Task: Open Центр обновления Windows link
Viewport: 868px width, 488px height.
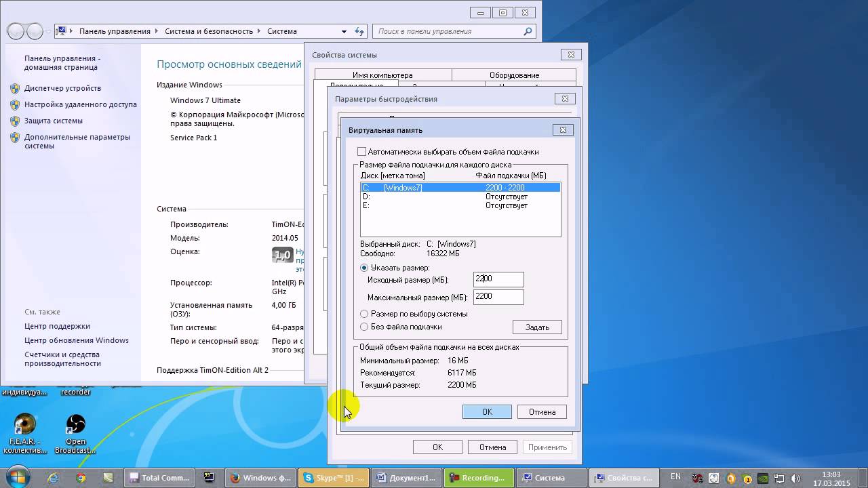Action: [77, 340]
